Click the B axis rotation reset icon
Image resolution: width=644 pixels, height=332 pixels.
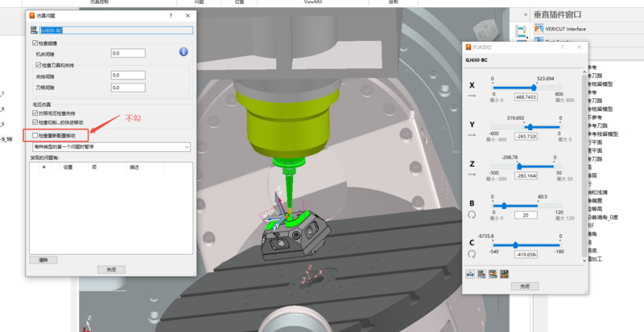pyautogui.click(x=471, y=215)
